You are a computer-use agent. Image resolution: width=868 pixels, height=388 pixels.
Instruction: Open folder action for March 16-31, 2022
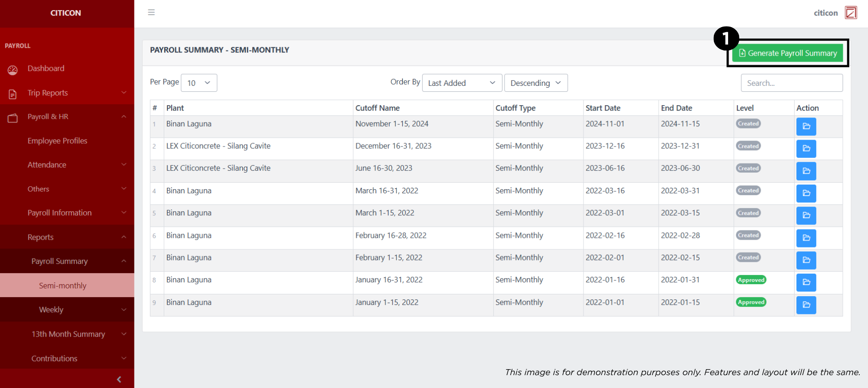806,193
